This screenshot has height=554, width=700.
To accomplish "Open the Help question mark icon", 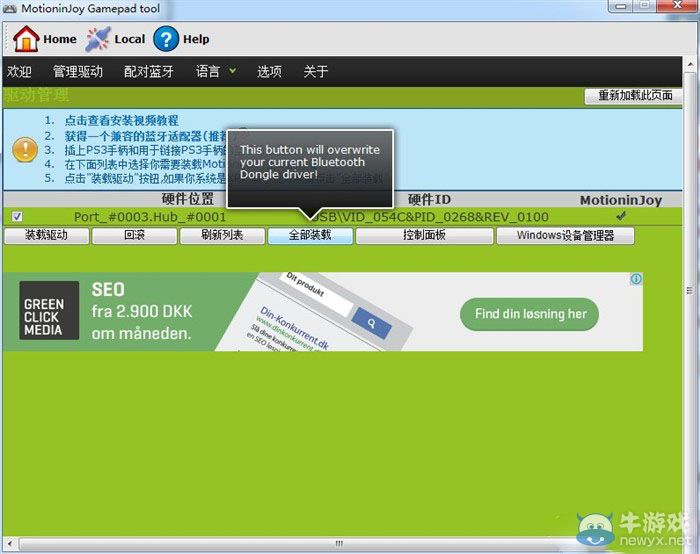I will [166, 39].
